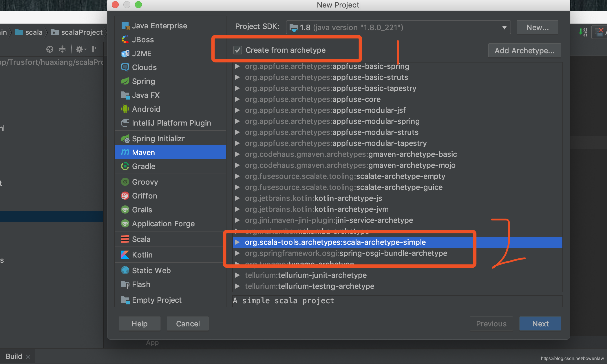The height and width of the screenshot is (364, 607).
Task: Pick the J2ME project type icon
Action: pos(125,54)
